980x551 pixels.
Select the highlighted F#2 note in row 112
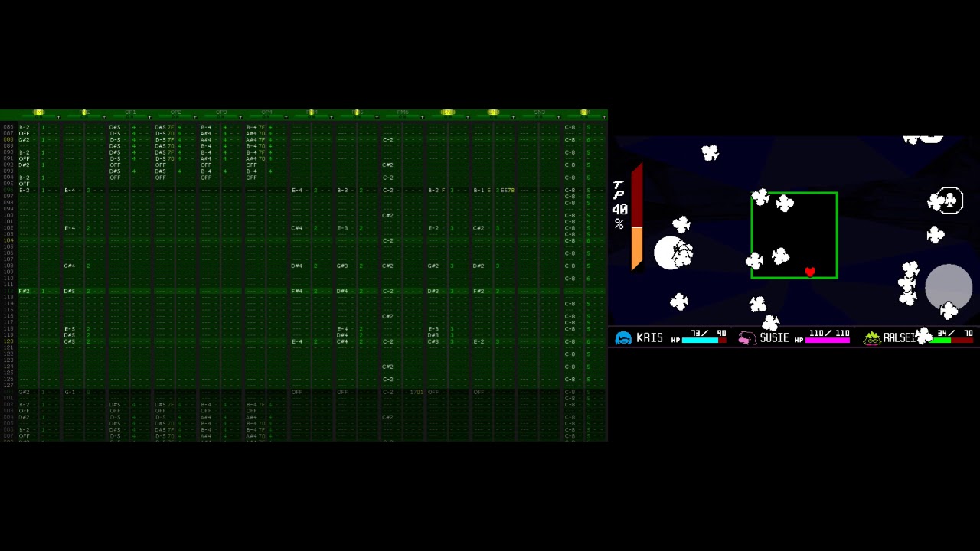pos(24,291)
